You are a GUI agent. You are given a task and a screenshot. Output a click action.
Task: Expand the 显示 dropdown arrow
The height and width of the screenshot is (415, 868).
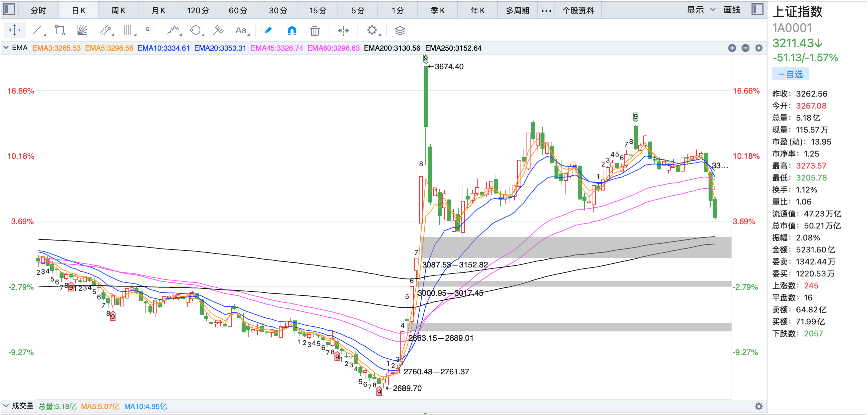coord(713,10)
